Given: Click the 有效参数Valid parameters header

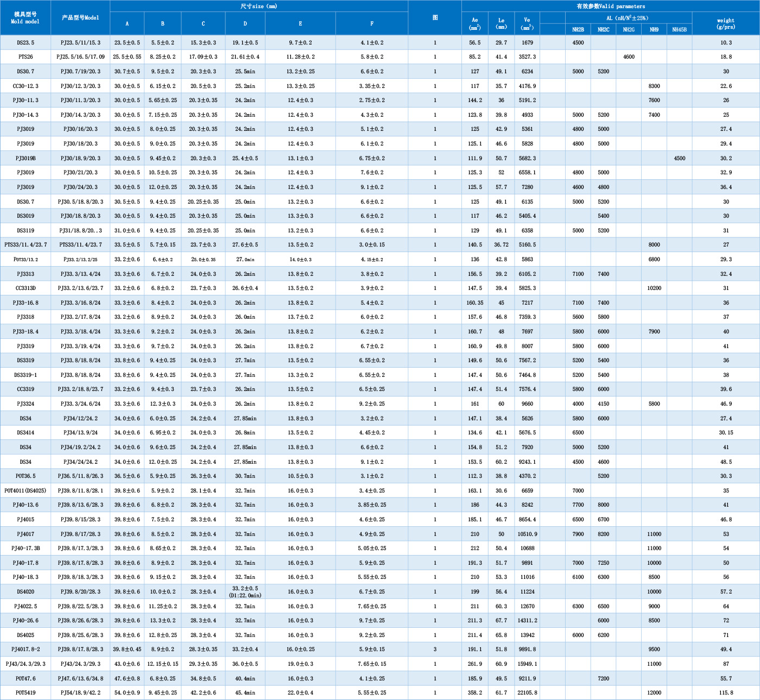Looking at the screenshot, I should 610,6.
